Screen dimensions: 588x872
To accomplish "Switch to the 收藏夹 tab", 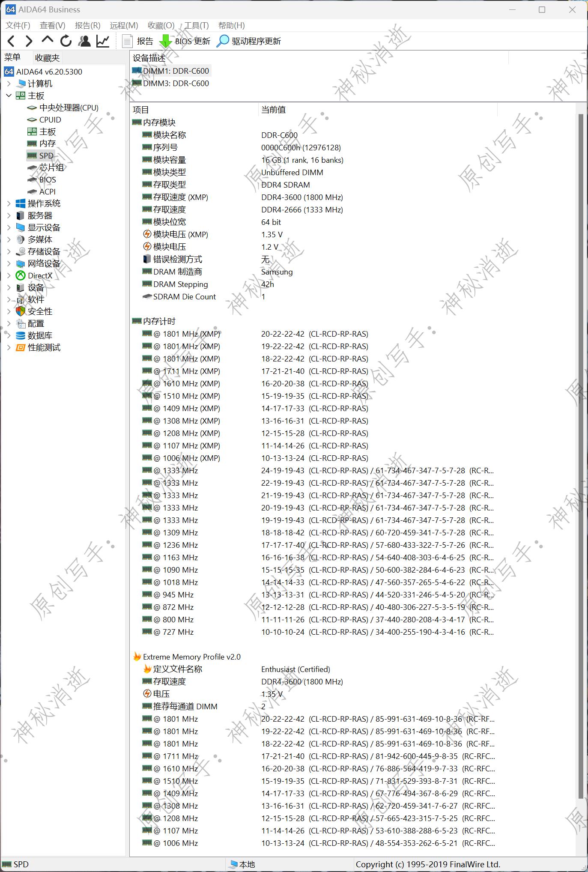I will [47, 57].
